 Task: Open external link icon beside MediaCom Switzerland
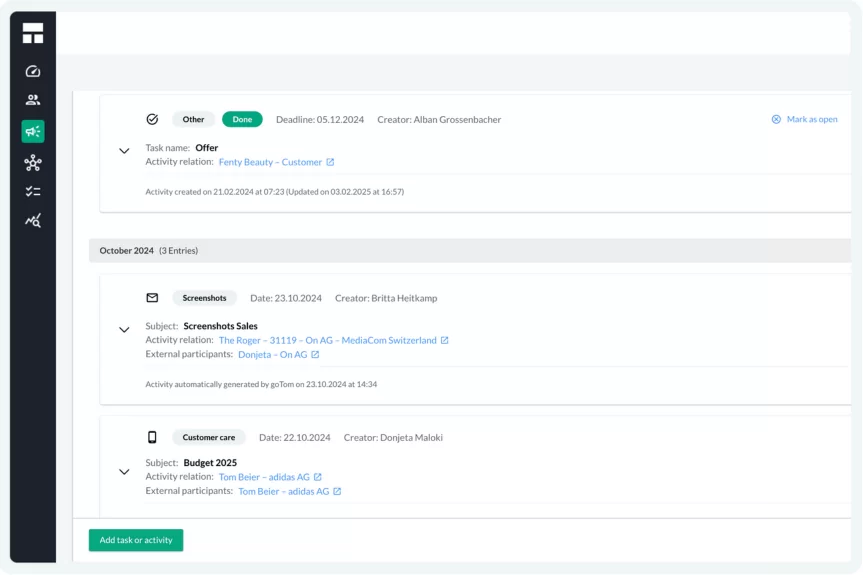point(445,340)
